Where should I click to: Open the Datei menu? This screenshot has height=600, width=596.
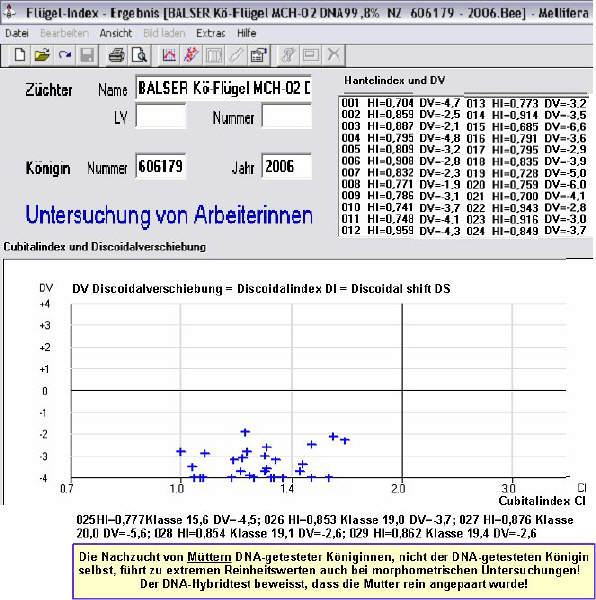pos(16,33)
